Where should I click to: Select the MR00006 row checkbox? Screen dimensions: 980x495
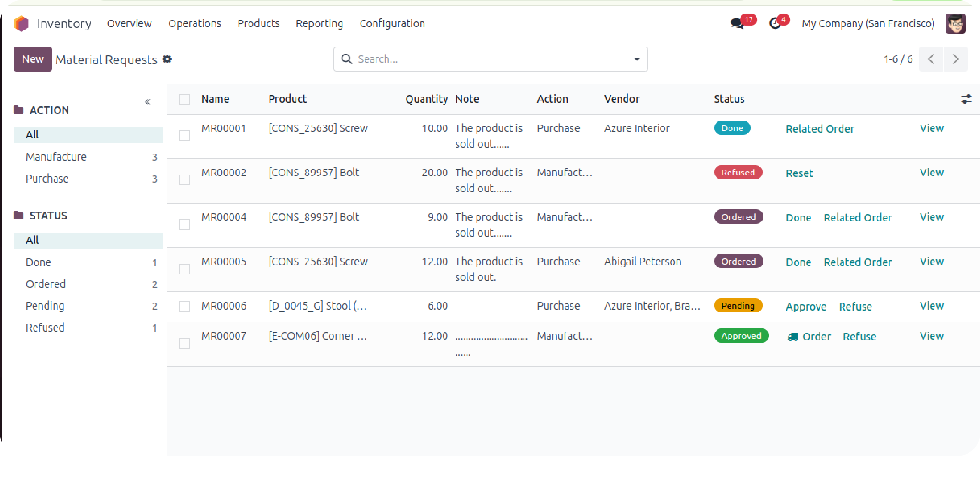pyautogui.click(x=184, y=306)
